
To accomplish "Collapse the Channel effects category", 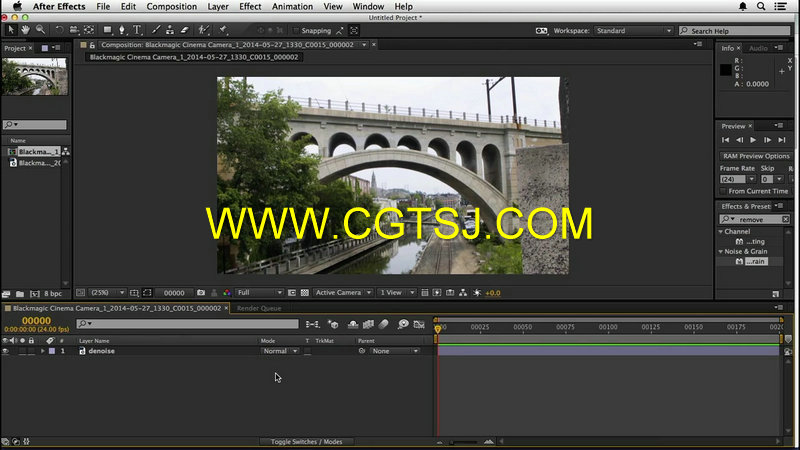I will tap(721, 232).
